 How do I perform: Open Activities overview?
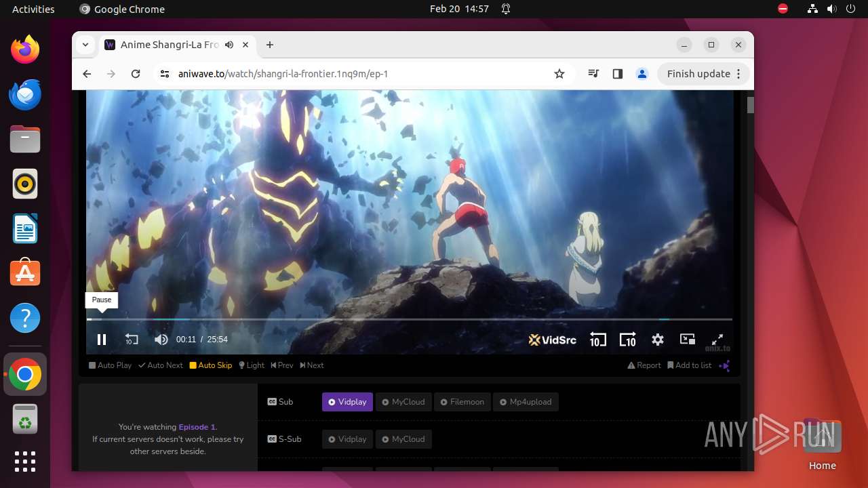33,9
